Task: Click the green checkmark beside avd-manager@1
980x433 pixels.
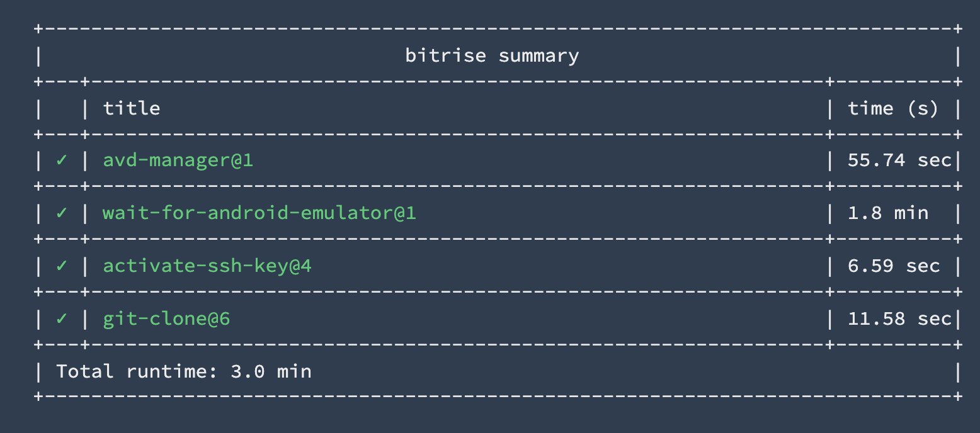Action: pyautogui.click(x=61, y=160)
